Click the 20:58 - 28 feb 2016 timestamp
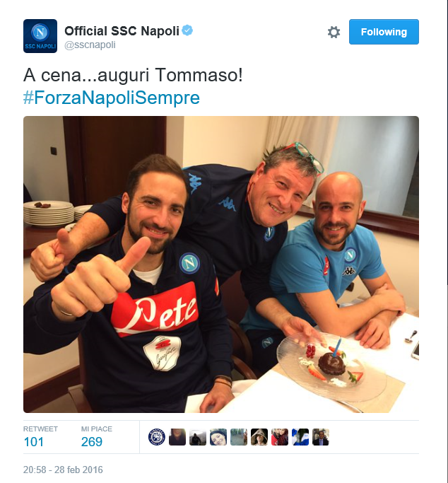Image resolution: width=448 pixels, height=483 pixels. 63,470
